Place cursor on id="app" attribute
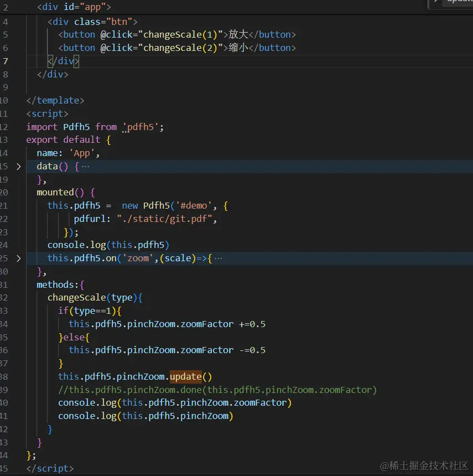Screen dimensions: 473x476 84,7
